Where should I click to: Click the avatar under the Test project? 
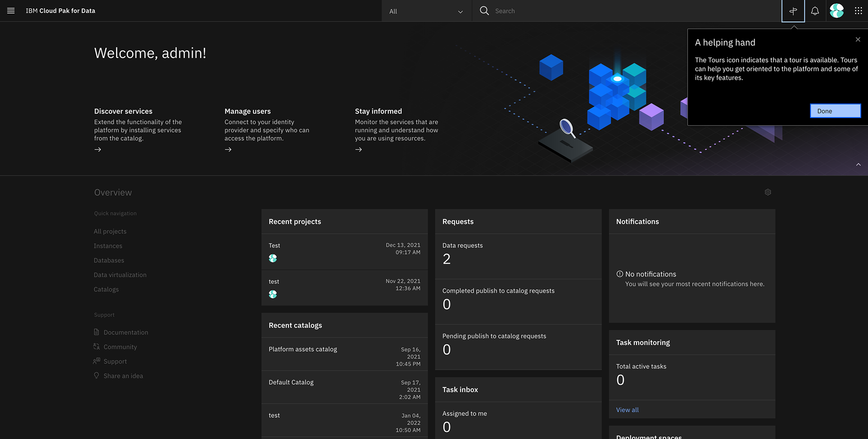(x=273, y=258)
